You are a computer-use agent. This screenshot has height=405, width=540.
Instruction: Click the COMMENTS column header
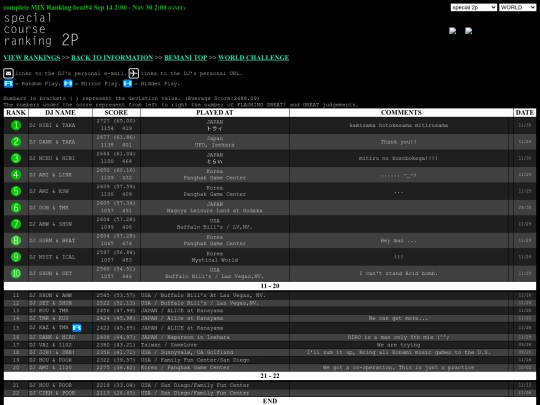click(x=401, y=113)
